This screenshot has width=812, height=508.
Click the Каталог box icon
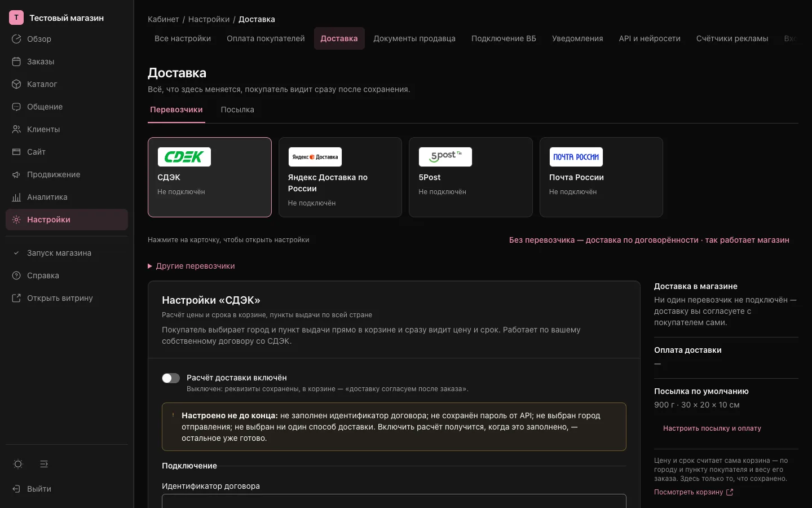tap(16, 84)
